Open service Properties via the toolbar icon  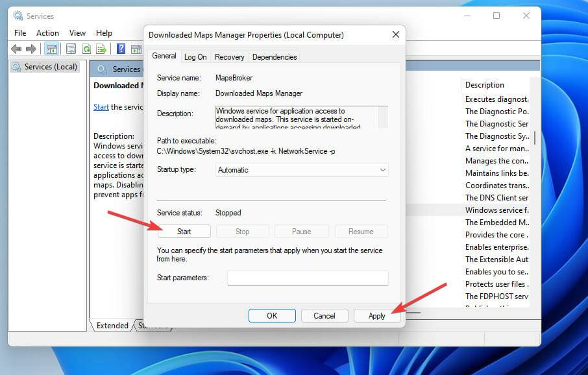click(x=70, y=49)
